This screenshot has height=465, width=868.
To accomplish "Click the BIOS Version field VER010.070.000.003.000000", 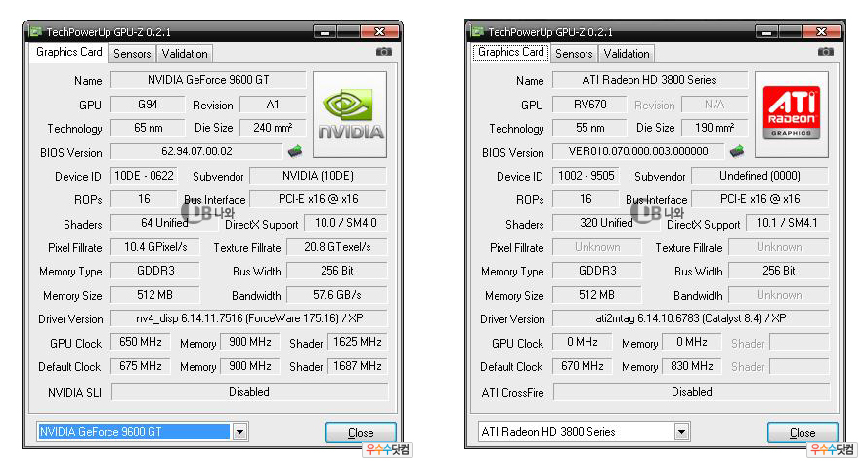I will [x=638, y=151].
